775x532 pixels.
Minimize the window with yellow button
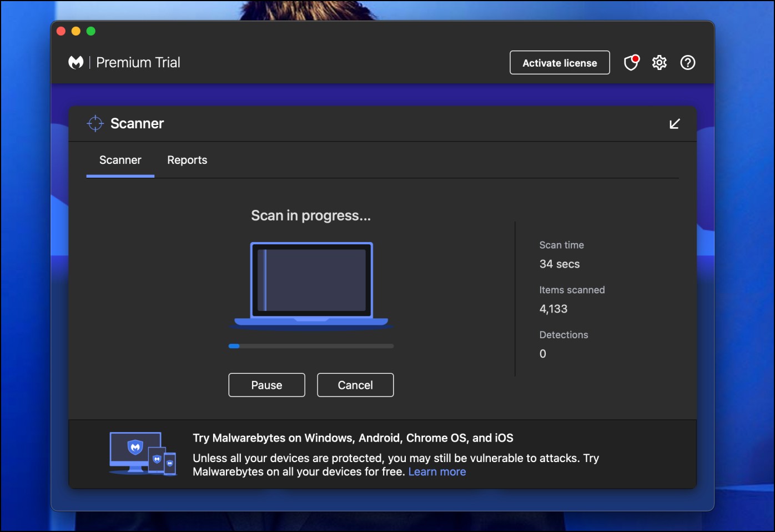point(76,31)
